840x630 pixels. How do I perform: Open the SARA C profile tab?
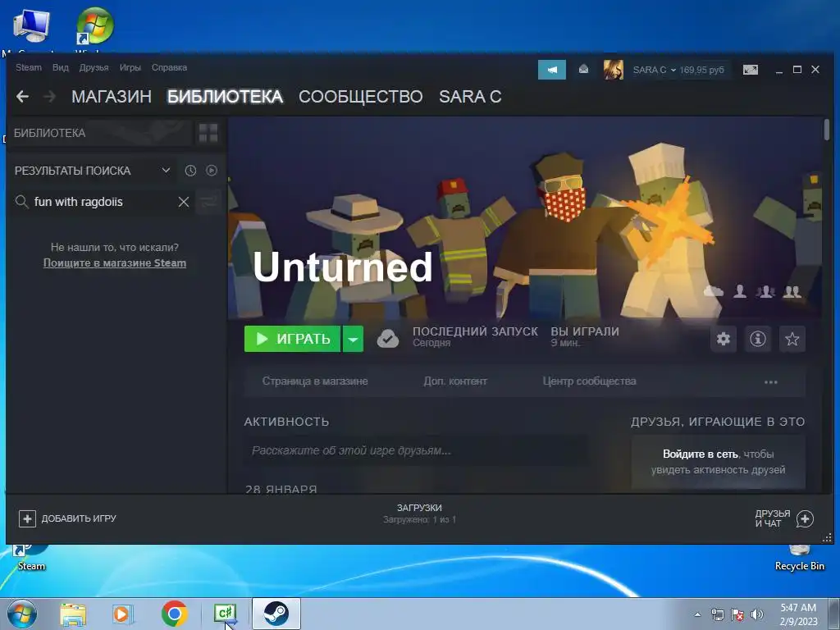(470, 97)
